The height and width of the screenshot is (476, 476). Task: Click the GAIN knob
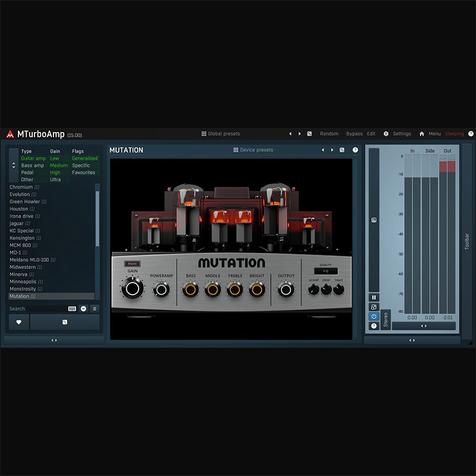pyautogui.click(x=132, y=288)
